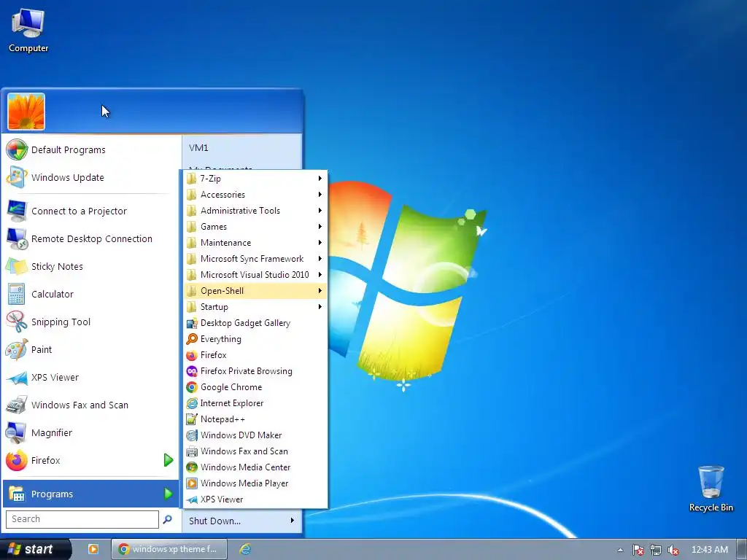Launch Windows DVD Maker
747x560 pixels.
[x=255, y=435]
